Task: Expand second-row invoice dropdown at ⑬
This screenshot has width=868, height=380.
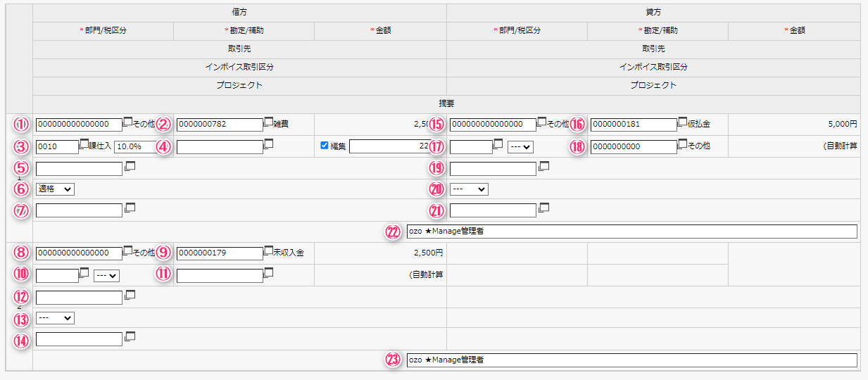Action: (55, 318)
